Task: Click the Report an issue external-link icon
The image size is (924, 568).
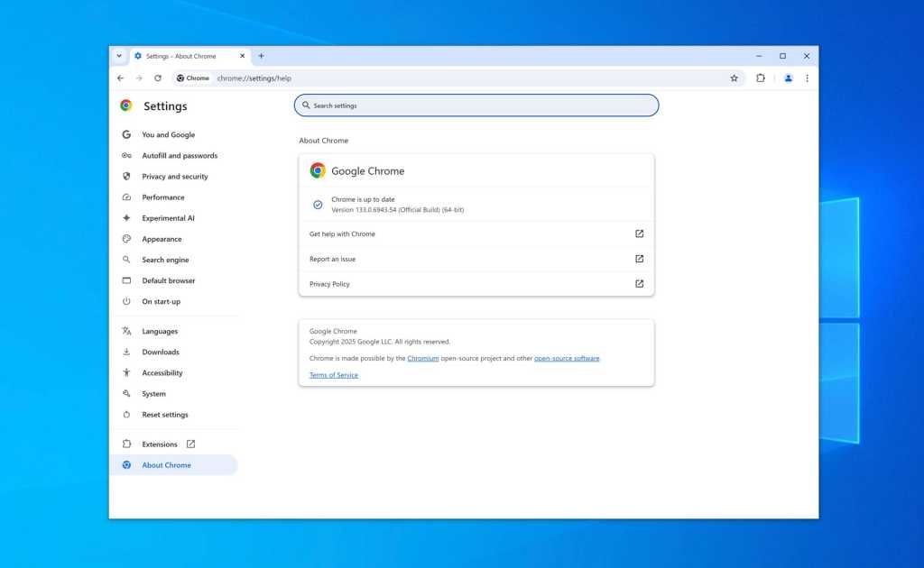Action: pos(639,259)
